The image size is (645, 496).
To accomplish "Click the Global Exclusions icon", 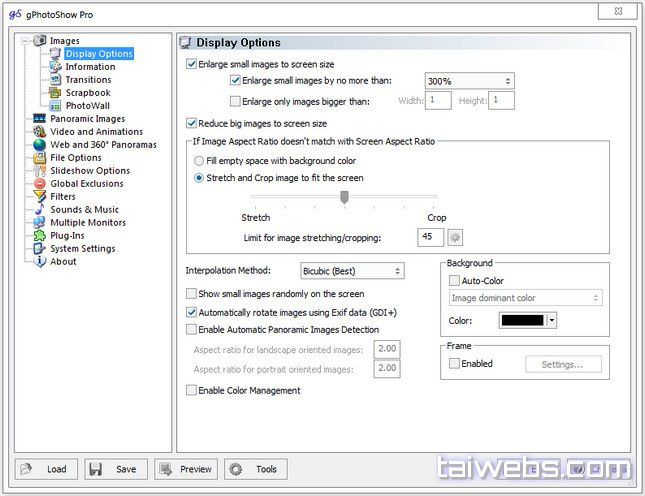I will 39,184.
